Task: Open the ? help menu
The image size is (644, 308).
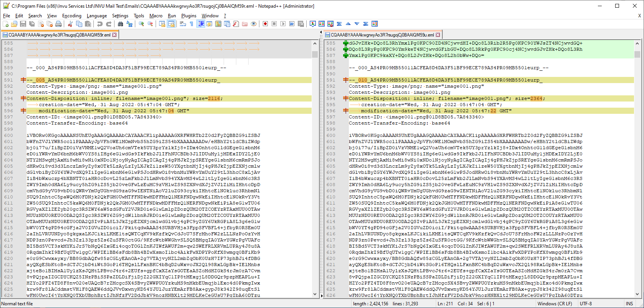Action: coord(225,16)
